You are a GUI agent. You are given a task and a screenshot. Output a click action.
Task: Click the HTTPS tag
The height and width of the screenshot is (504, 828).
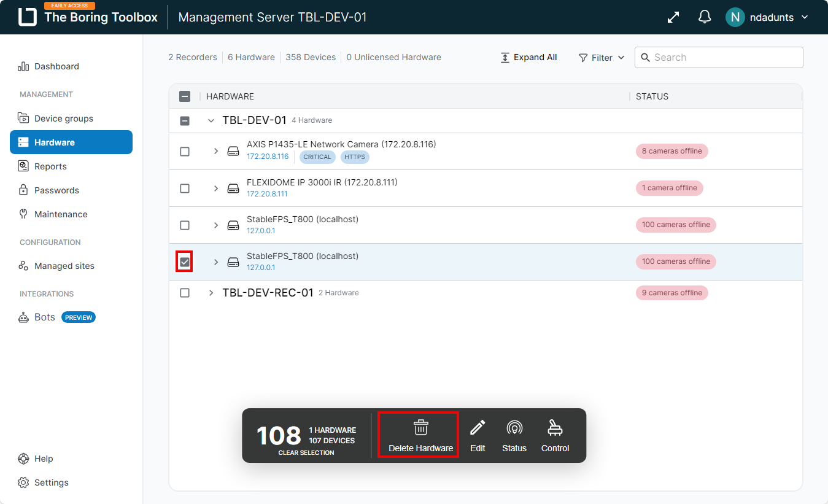pos(355,157)
